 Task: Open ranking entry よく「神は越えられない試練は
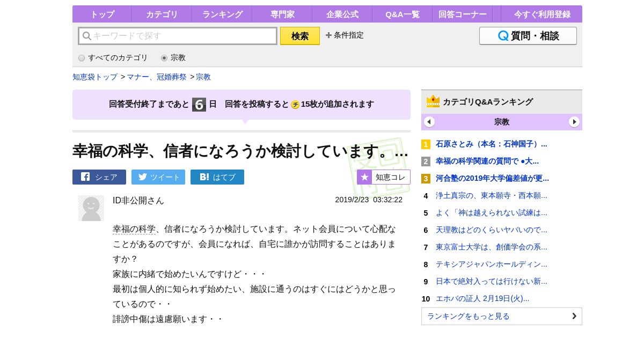pos(492,212)
